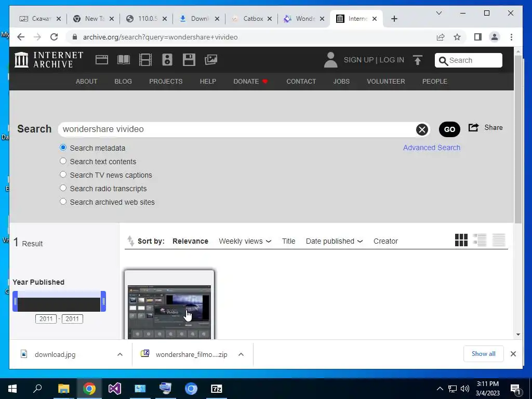This screenshot has width=532, height=399.
Task: Open a new browser tab
Action: coord(394,19)
